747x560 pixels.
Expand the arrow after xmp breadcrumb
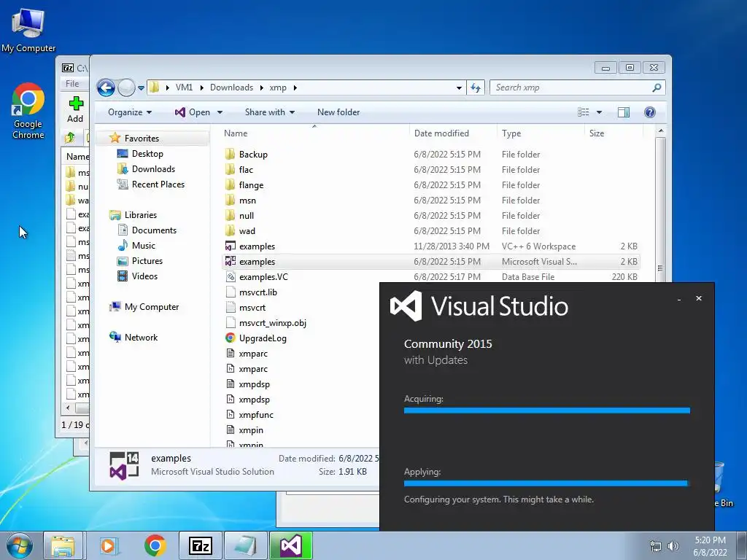coord(295,87)
